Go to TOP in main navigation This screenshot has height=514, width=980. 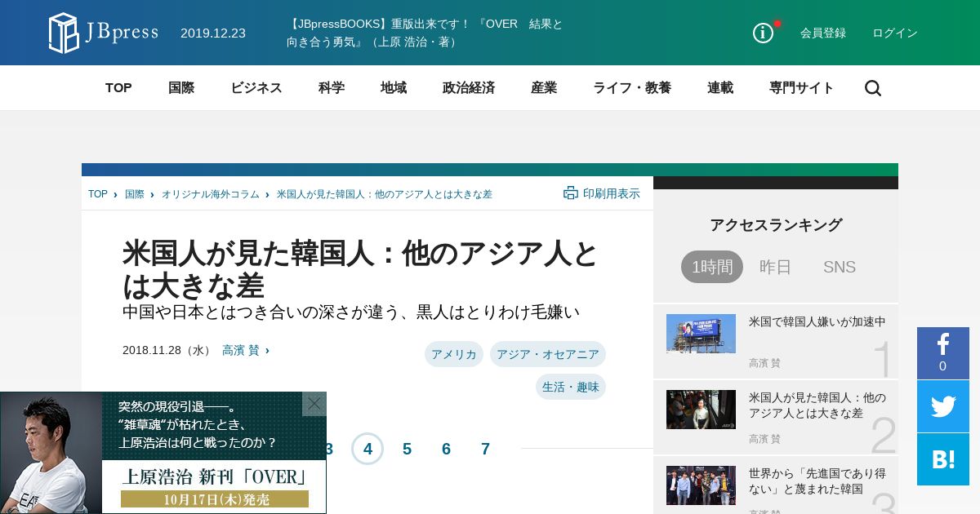pos(118,88)
